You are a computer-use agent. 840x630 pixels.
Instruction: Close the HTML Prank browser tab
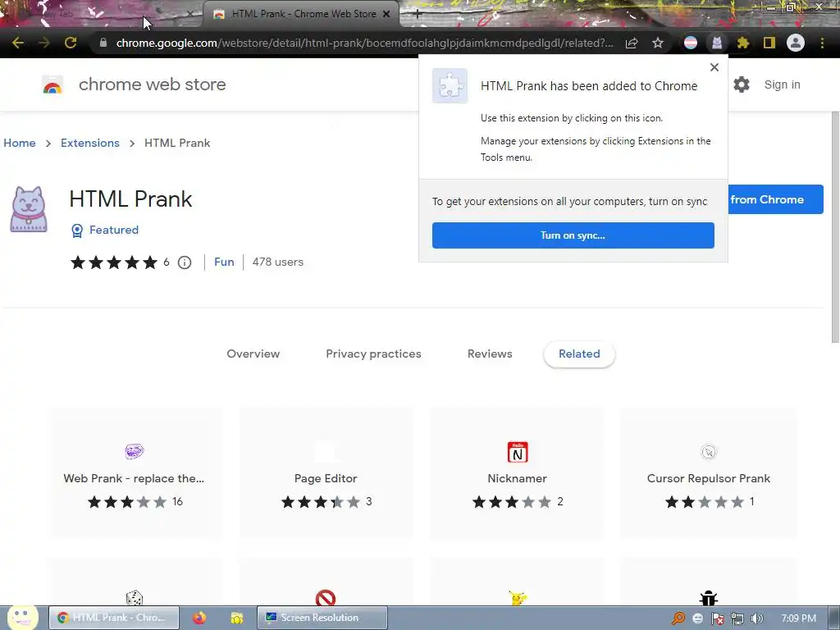386,14
